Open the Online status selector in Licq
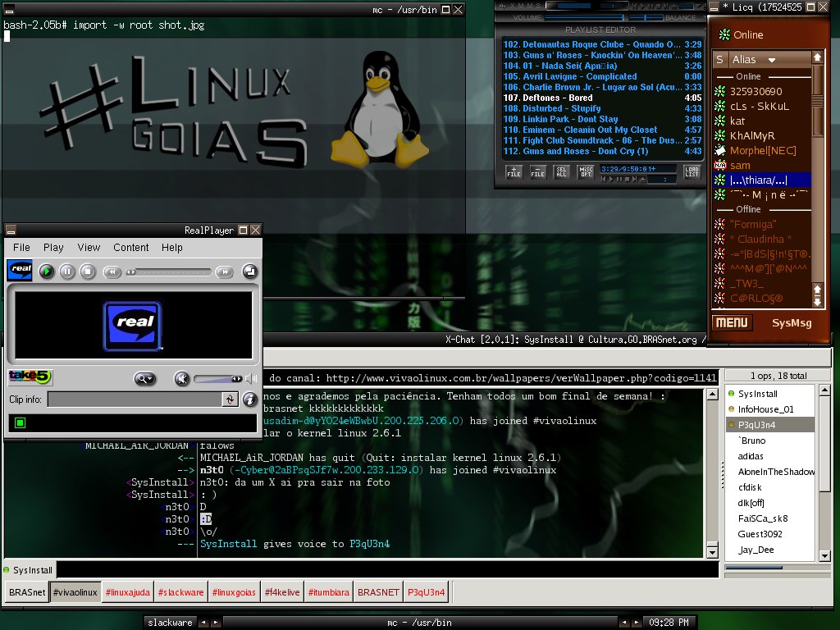The width and height of the screenshot is (840, 630). pyautogui.click(x=741, y=34)
